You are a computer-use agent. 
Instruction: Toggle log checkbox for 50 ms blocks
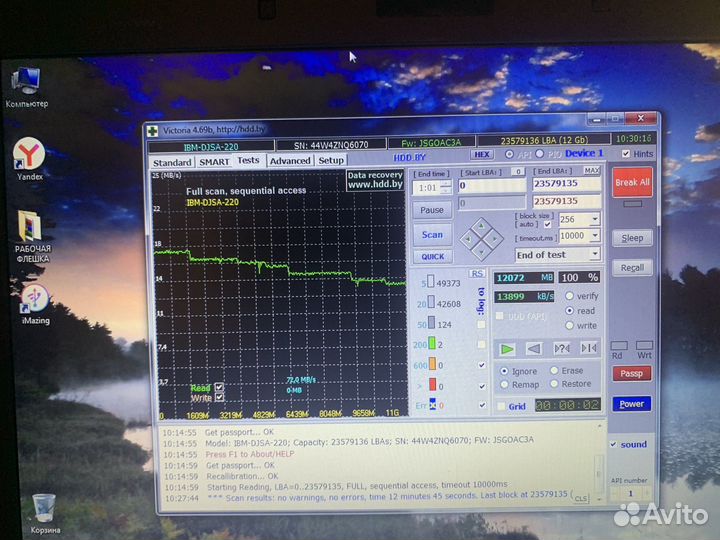tap(481, 325)
